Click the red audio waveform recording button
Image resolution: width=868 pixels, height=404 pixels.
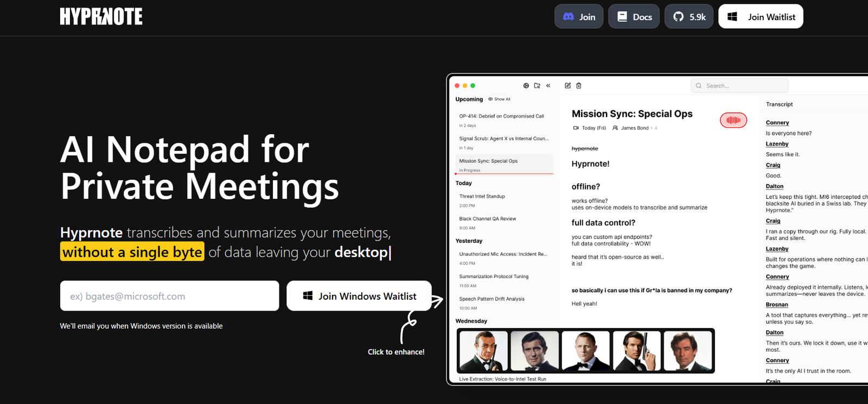point(733,120)
